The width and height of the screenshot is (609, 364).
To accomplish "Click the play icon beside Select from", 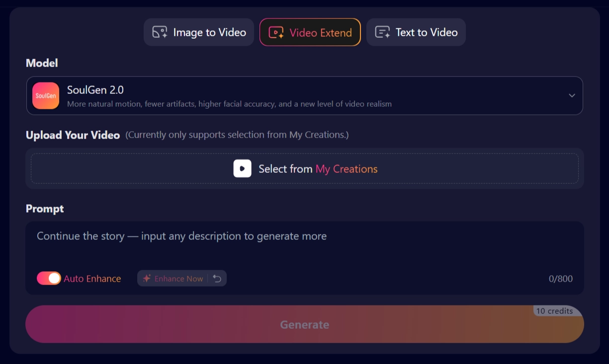I will (242, 169).
